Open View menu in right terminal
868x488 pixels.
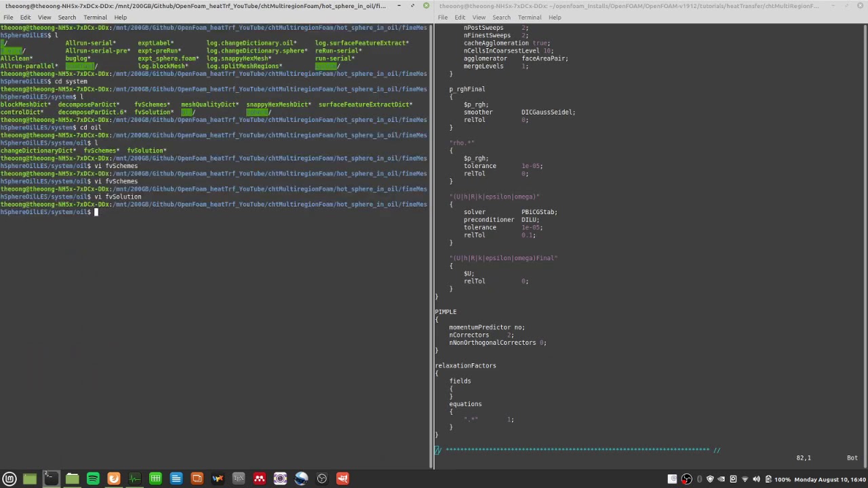(479, 17)
